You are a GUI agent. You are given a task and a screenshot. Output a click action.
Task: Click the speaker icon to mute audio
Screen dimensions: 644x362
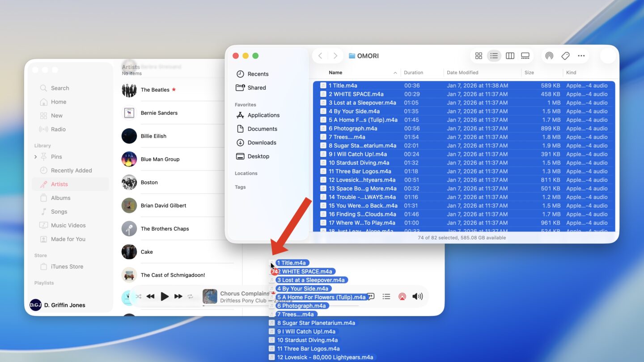[417, 296]
